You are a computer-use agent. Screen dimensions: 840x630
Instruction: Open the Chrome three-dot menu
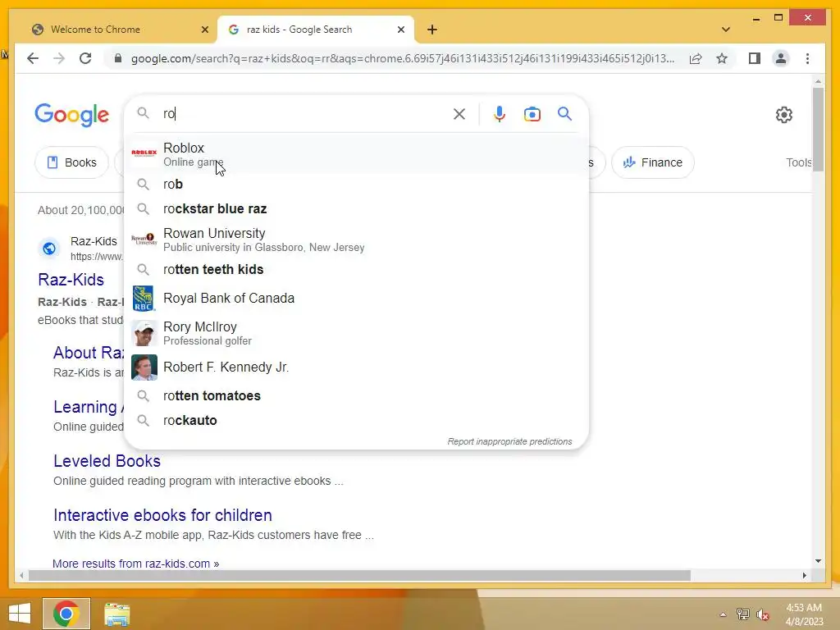[807, 58]
